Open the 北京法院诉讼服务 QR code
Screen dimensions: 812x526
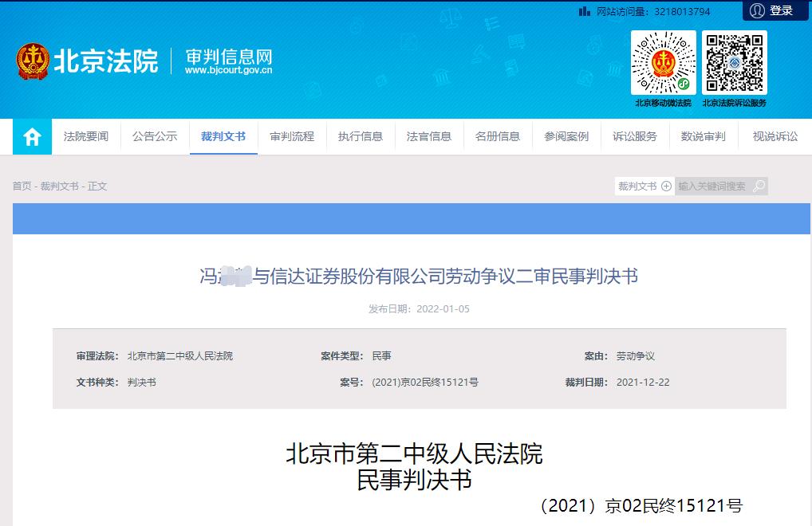pyautogui.click(x=735, y=63)
